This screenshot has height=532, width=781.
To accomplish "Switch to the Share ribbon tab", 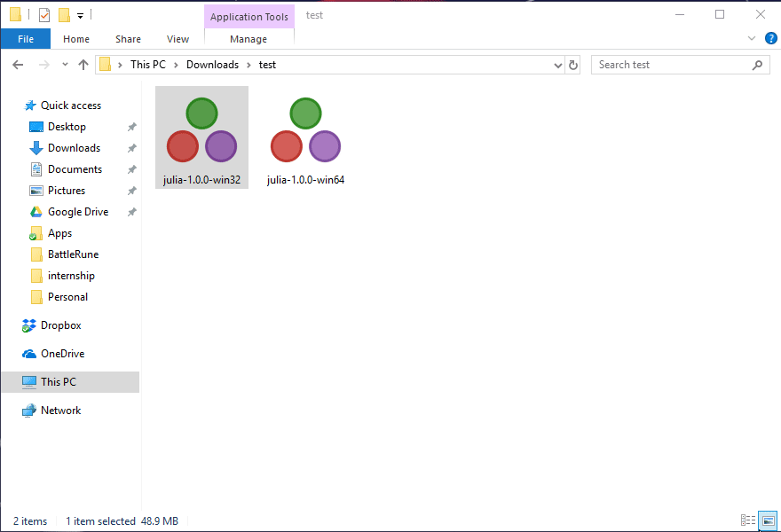I will [128, 39].
